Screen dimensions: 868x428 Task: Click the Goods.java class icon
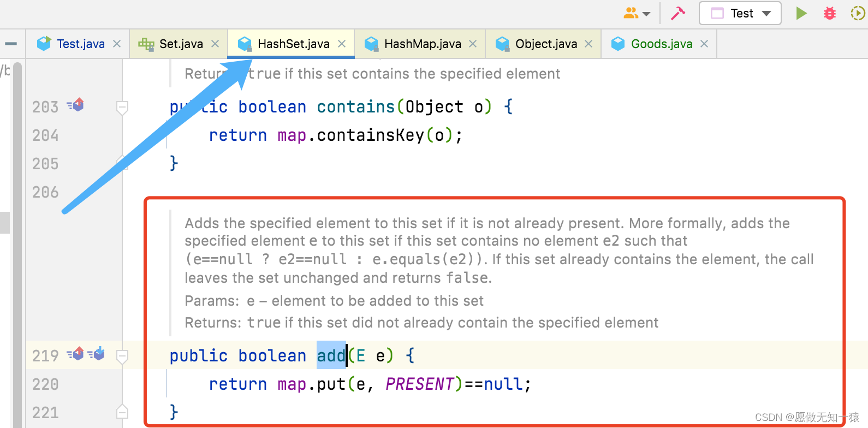point(618,44)
